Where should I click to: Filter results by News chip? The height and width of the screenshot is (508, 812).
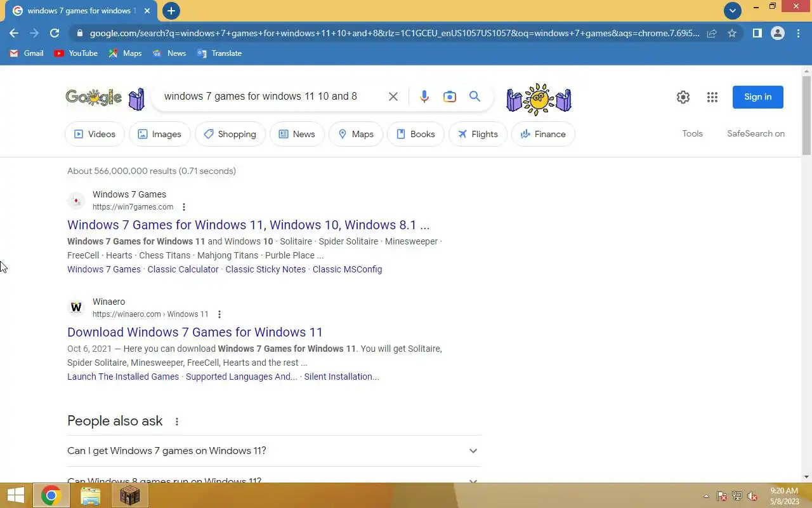297,134
